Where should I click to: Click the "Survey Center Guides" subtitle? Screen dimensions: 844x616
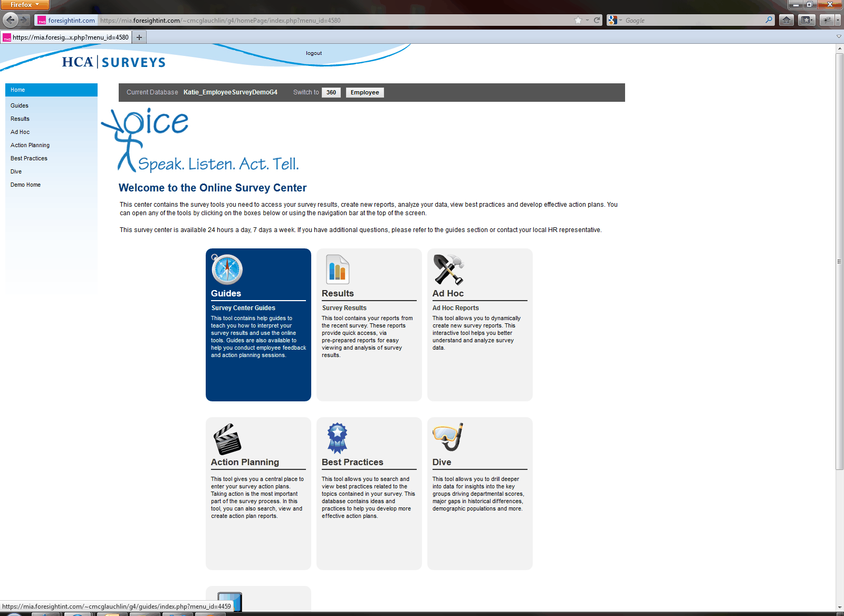pyautogui.click(x=243, y=308)
